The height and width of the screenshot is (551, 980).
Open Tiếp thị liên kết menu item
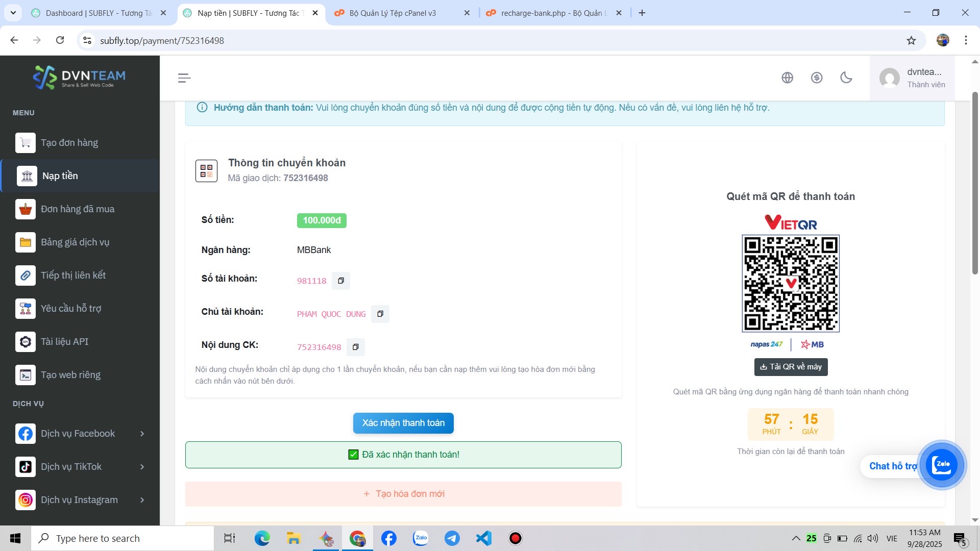(80, 275)
